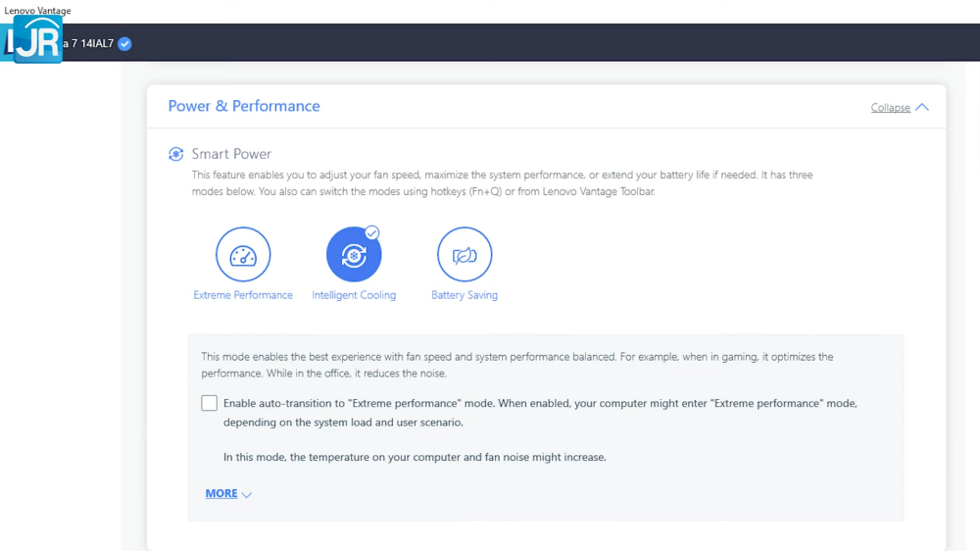Select the Battery Saving leaf icon
Viewport: 980px width, 551px height.
tap(465, 255)
